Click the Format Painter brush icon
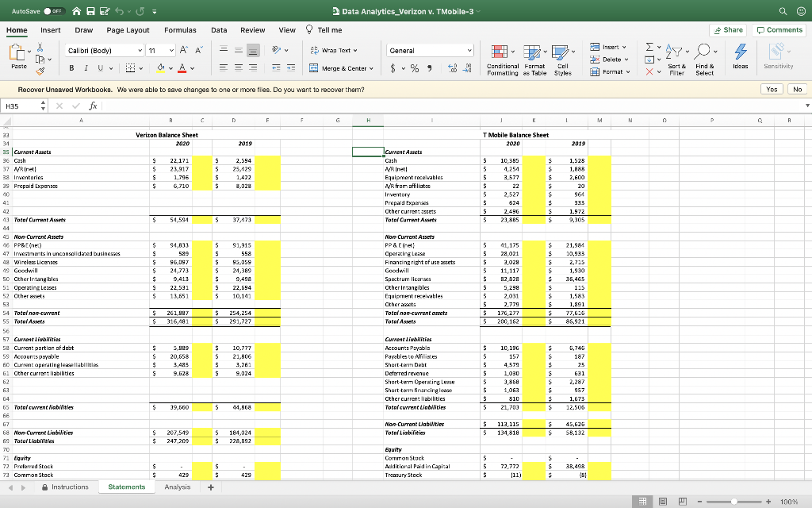The height and width of the screenshot is (508, 812). [40, 71]
